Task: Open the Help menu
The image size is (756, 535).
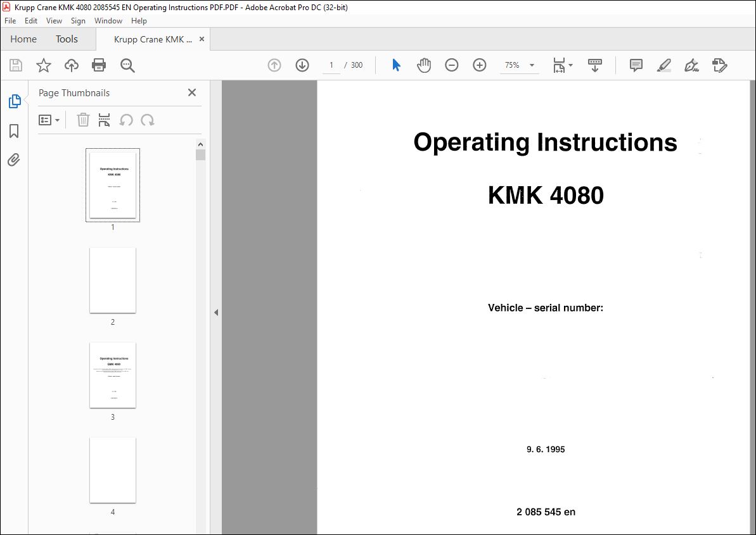Action: pos(139,21)
